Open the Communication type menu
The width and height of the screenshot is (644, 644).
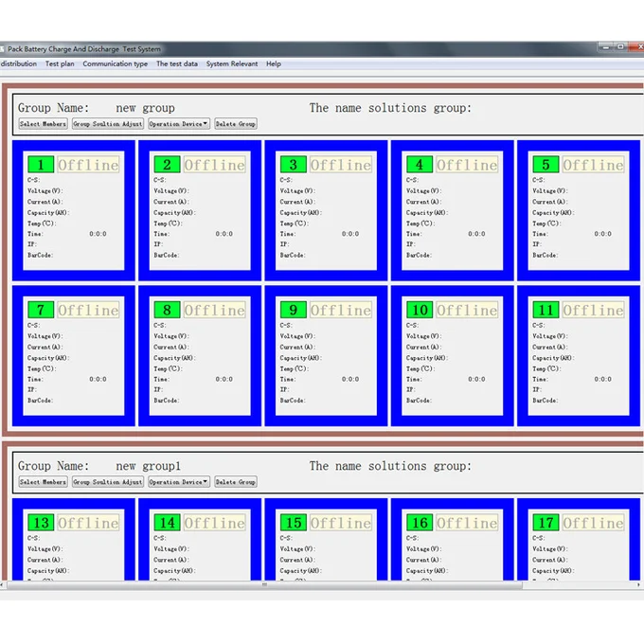115,64
